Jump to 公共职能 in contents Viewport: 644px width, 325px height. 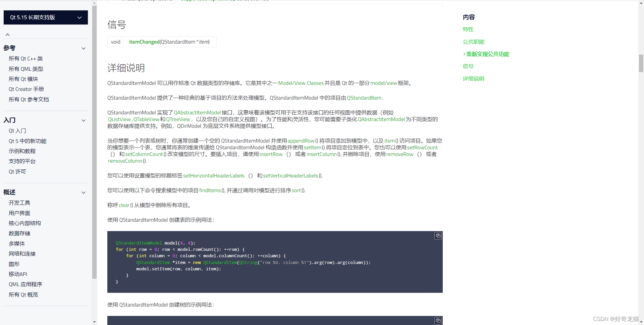tap(473, 42)
